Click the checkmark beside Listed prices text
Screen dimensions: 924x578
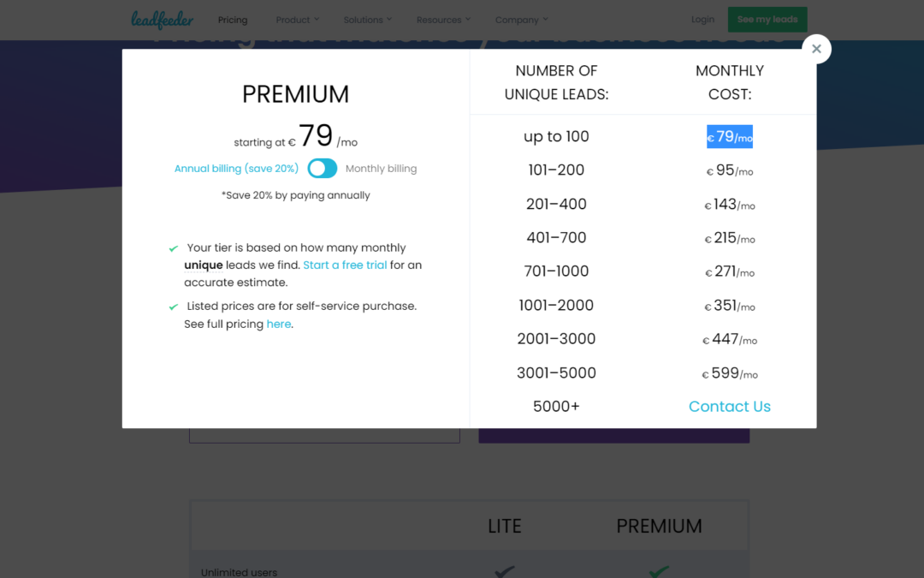173,307
